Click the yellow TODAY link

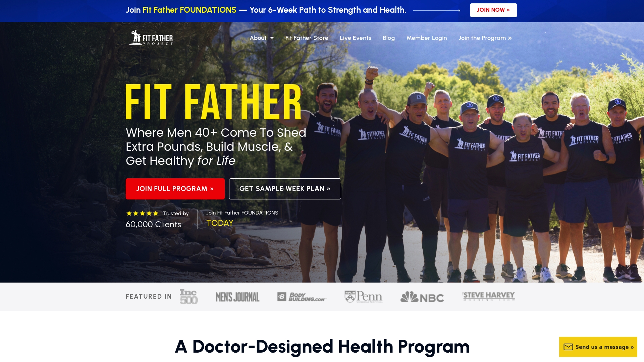click(220, 223)
